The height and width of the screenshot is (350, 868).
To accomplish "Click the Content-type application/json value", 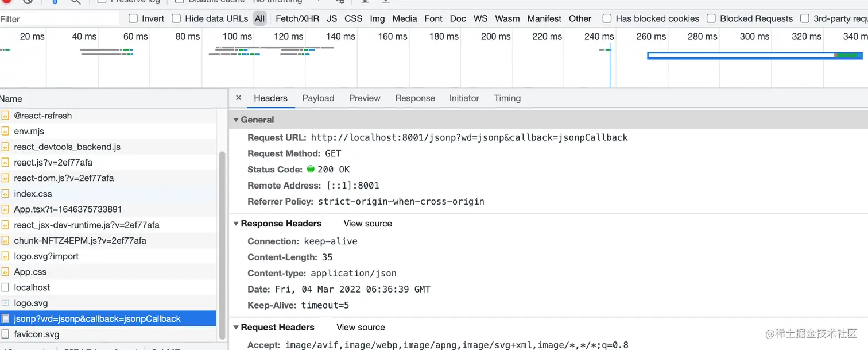I will tap(354, 273).
